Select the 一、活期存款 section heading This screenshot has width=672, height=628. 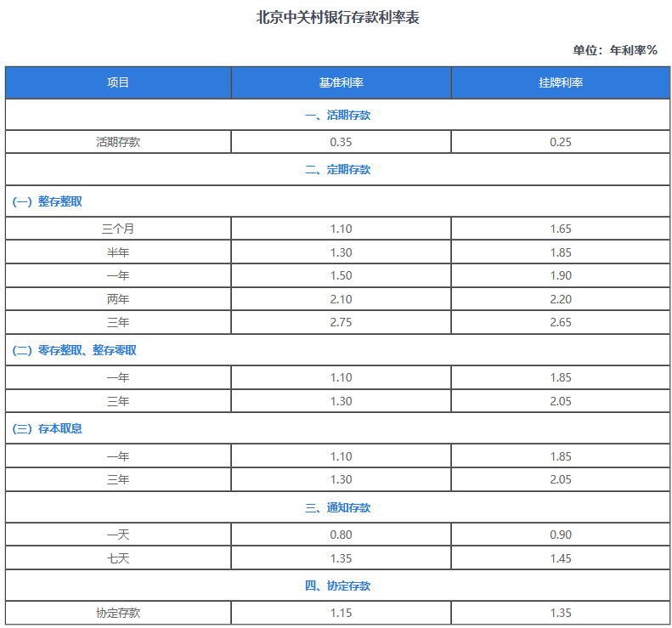pyautogui.click(x=338, y=115)
